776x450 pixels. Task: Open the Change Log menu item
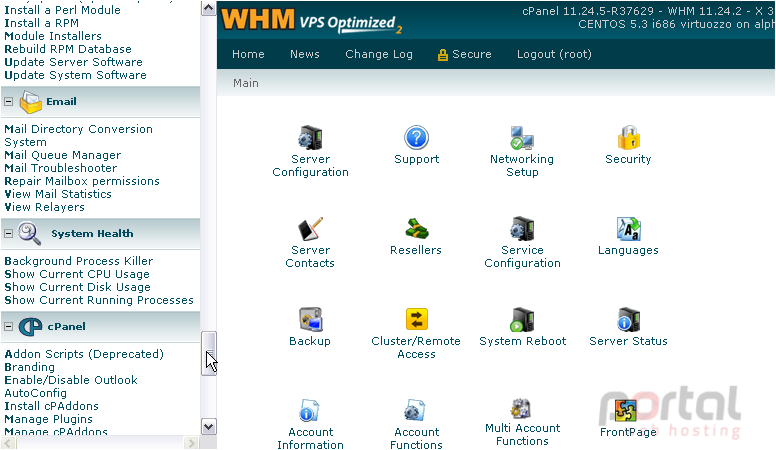[x=379, y=54]
